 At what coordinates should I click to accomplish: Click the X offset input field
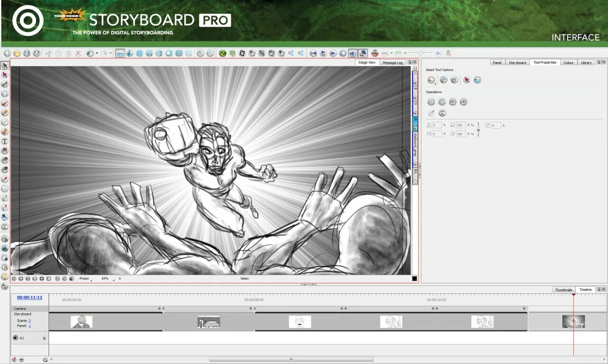(x=437, y=125)
